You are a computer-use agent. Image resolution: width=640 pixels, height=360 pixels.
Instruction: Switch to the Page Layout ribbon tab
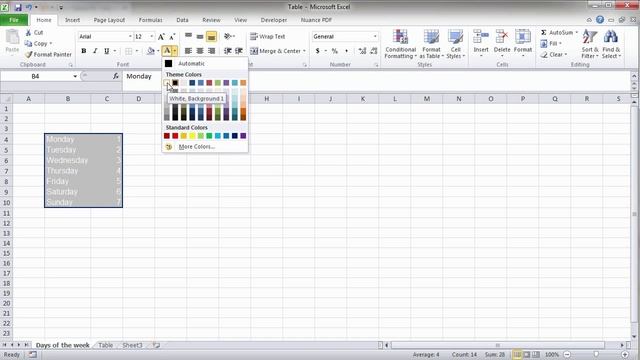pyautogui.click(x=109, y=20)
